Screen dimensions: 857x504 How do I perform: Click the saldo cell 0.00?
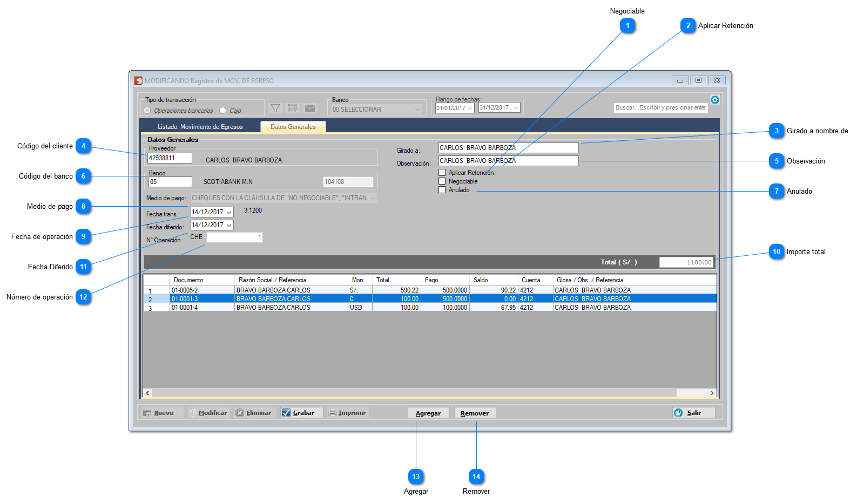pyautogui.click(x=494, y=299)
